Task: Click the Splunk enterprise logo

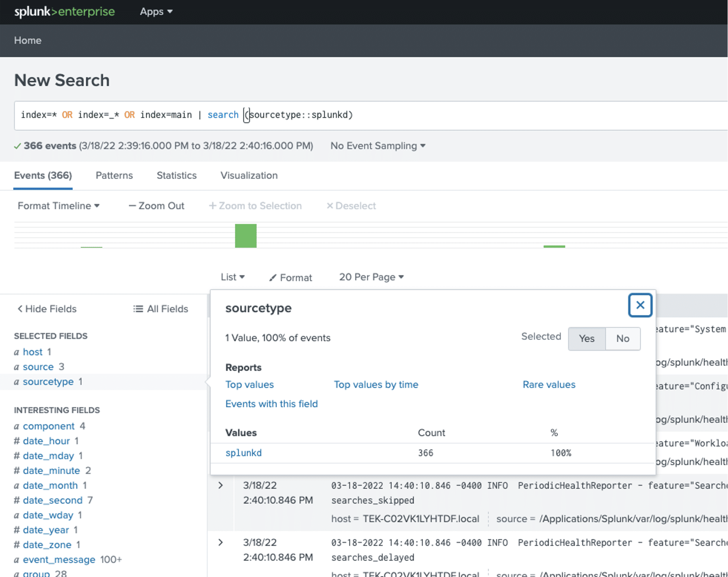Action: 64,12
